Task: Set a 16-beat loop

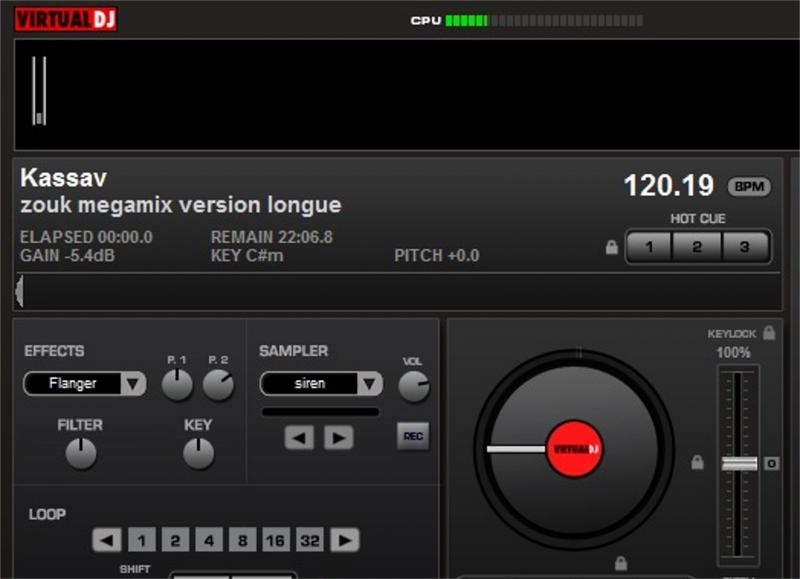Action: click(x=276, y=540)
